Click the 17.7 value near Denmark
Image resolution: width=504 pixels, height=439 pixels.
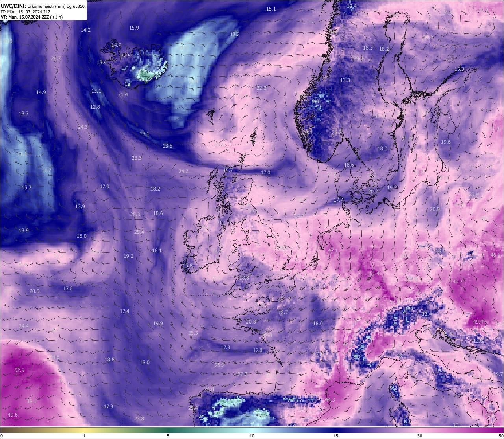point(338,200)
